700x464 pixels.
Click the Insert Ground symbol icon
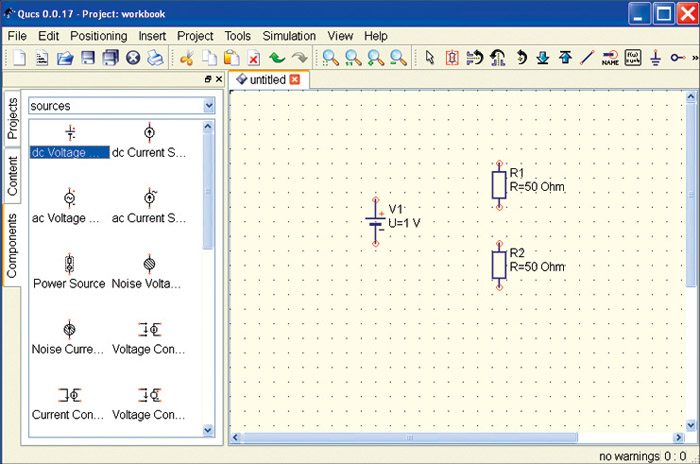(x=656, y=58)
